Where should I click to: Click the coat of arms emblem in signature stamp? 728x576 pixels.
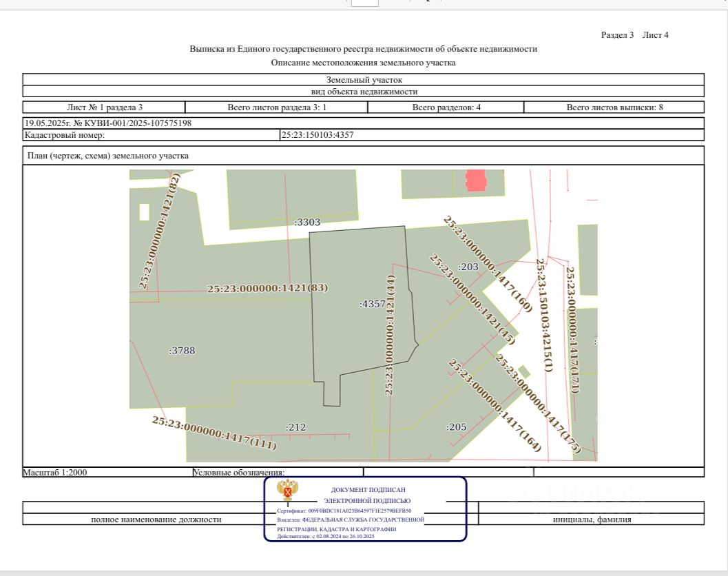click(x=287, y=491)
